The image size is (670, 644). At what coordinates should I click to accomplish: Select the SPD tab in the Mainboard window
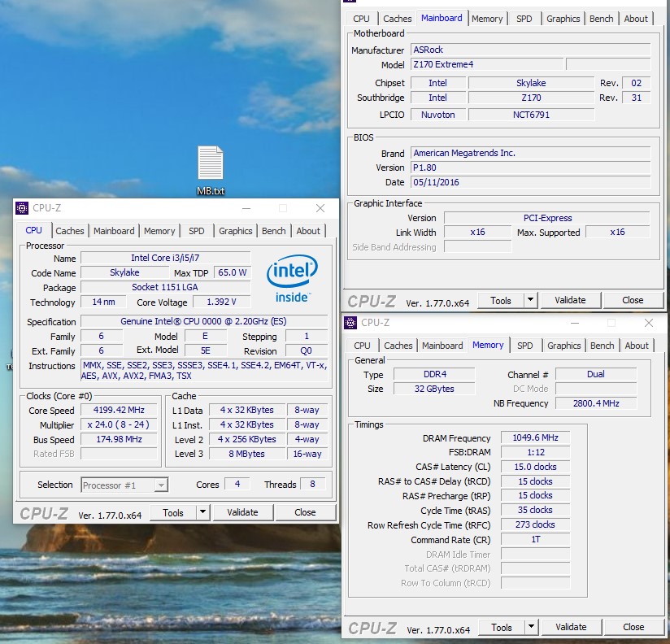coord(524,19)
